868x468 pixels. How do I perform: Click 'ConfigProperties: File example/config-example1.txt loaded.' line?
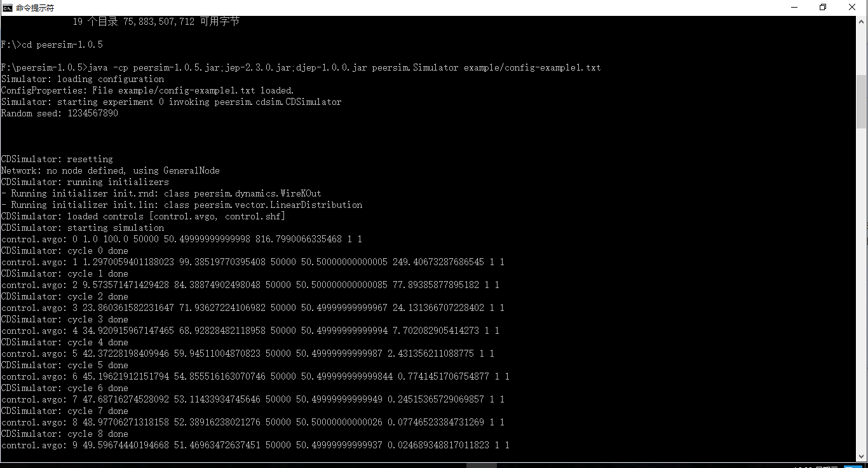pos(147,90)
